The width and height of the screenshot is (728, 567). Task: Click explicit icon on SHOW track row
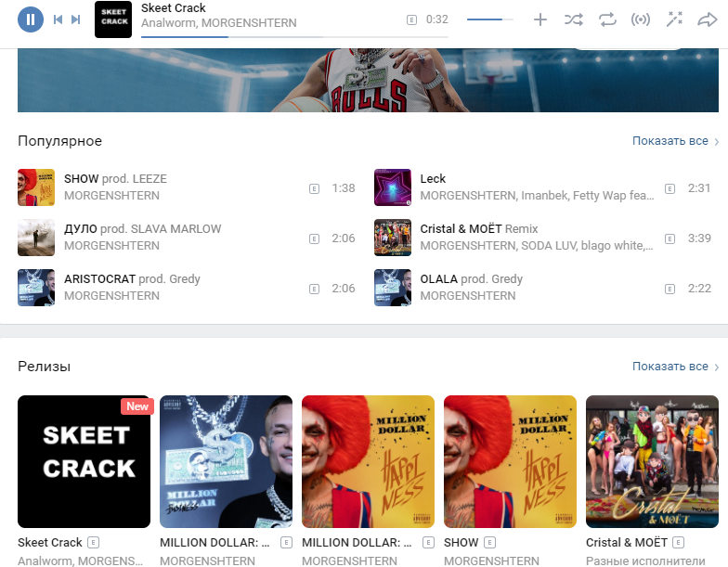[x=314, y=188]
